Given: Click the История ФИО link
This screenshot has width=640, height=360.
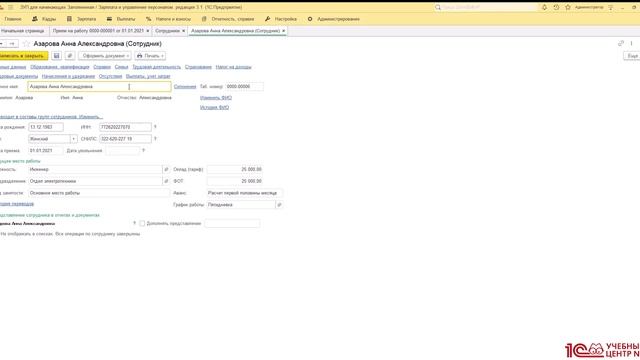Looking at the screenshot, I should 214,107.
